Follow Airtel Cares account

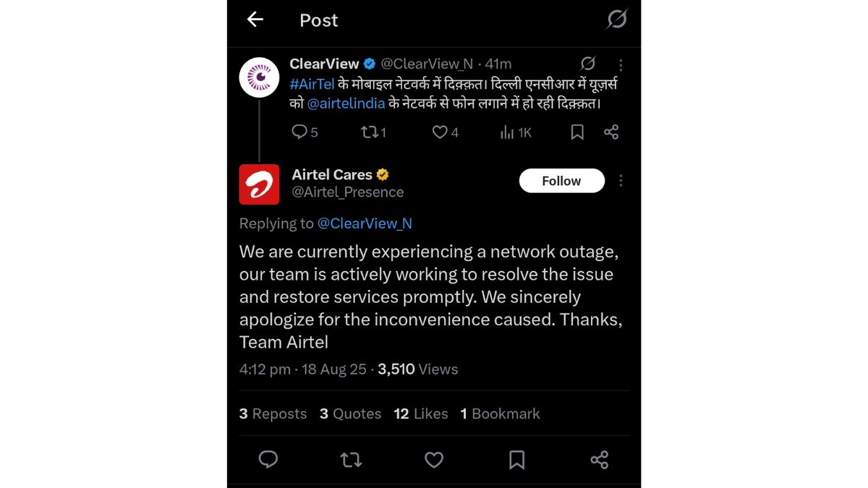click(x=561, y=181)
